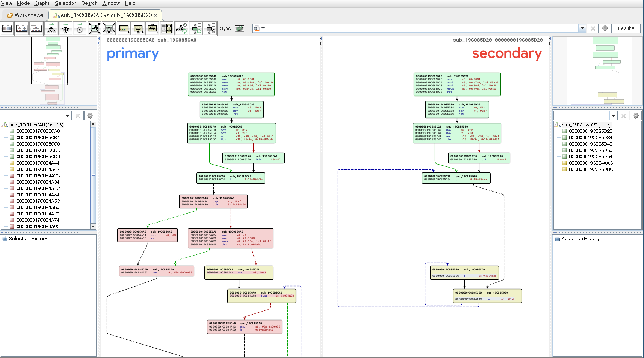Open the Graphs menu
Image resolution: width=644 pixels, height=358 pixels.
(x=42, y=3)
